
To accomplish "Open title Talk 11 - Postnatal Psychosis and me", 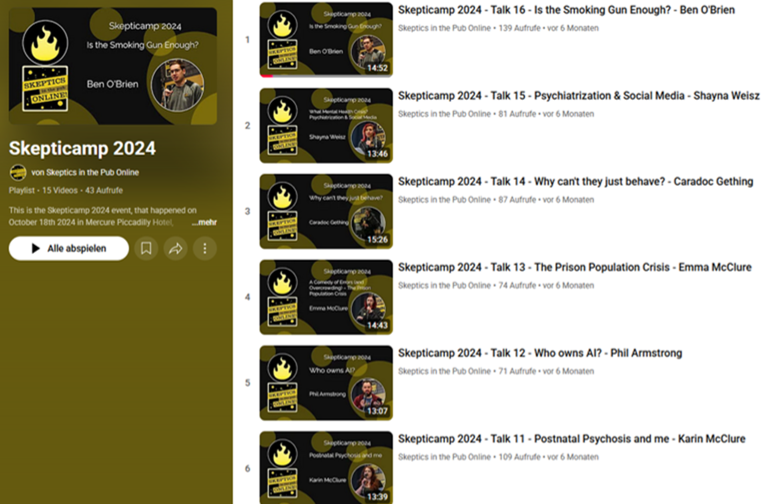I will coord(572,438).
